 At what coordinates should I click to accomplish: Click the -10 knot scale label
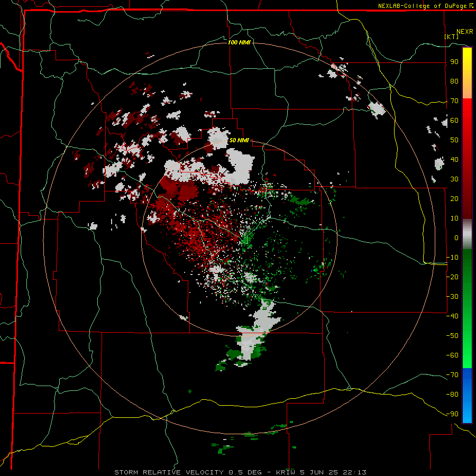(453, 258)
